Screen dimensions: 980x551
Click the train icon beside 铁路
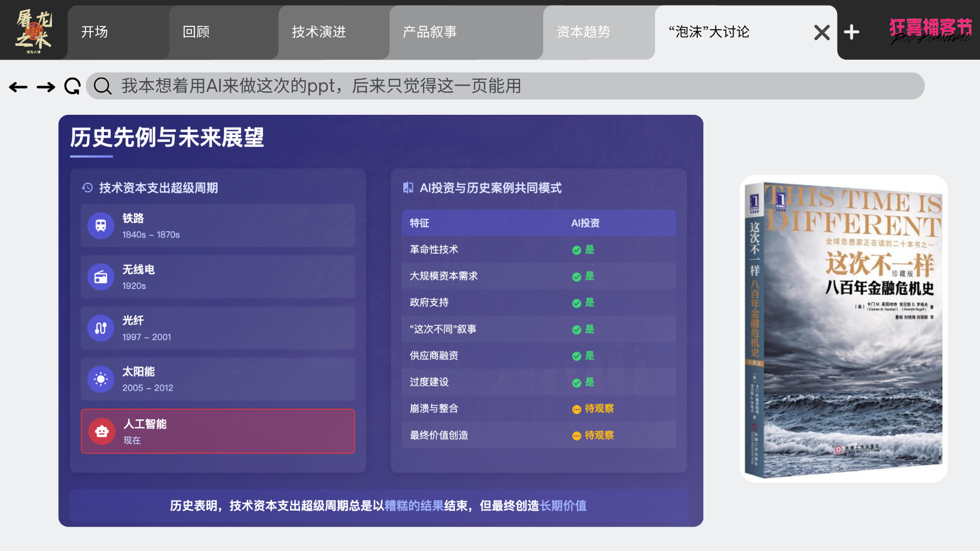[x=101, y=226]
